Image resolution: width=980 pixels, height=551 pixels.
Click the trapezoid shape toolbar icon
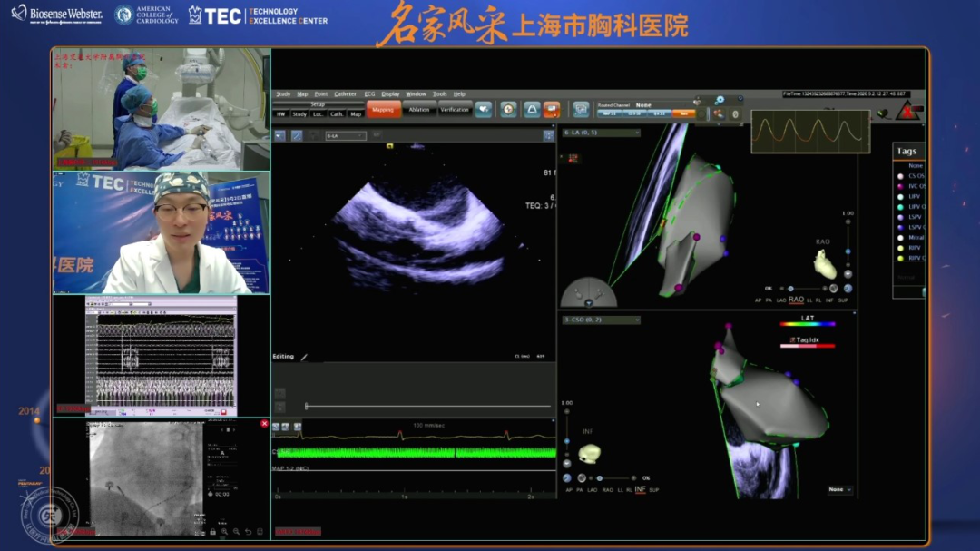[531, 110]
